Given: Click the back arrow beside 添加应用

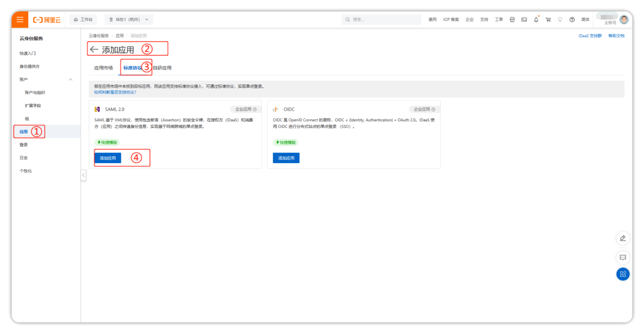Looking at the screenshot, I should click(x=94, y=49).
